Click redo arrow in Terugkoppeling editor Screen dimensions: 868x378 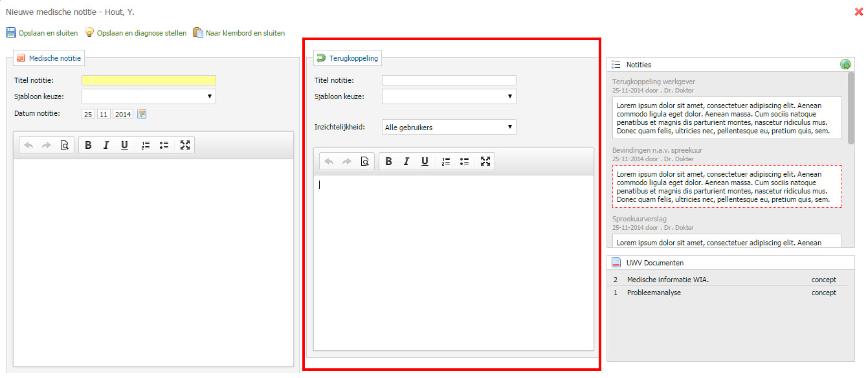tap(346, 162)
